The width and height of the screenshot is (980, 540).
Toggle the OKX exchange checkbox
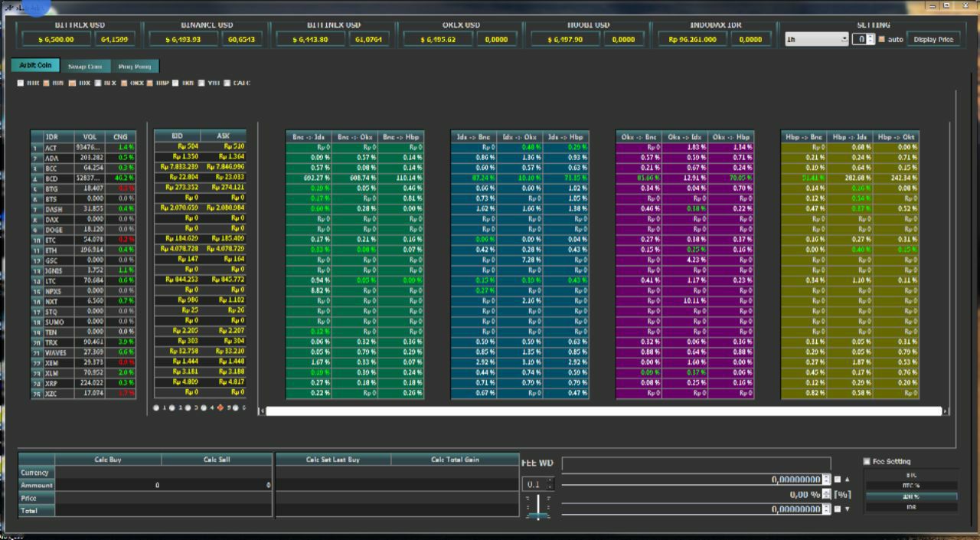126,83
